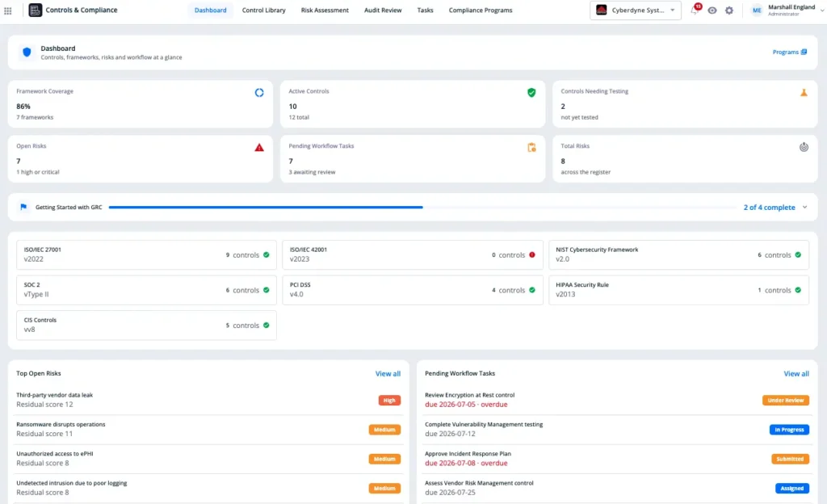Viewport: 827px width, 504px height.
Task: Click the 2 of 4 complete link
Action: coord(770,208)
